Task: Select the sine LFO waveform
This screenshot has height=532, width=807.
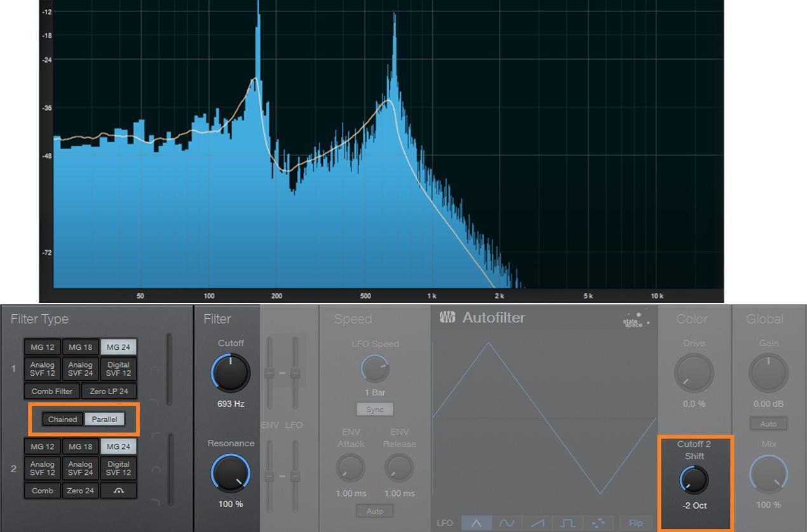Action: 507,522
